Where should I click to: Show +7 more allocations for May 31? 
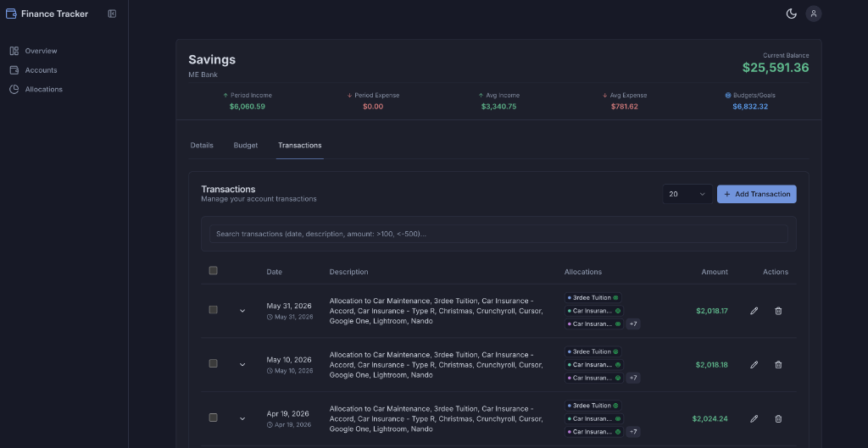(x=633, y=324)
